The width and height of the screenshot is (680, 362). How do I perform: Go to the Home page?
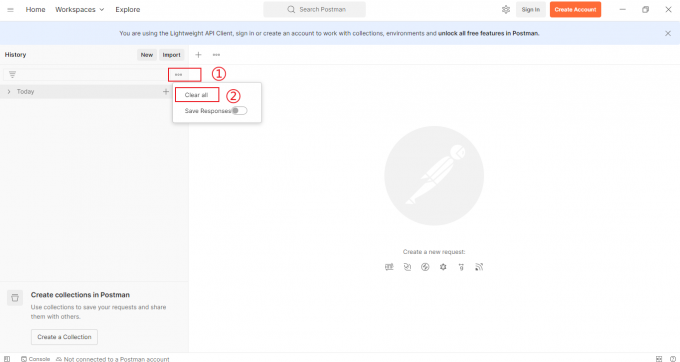pyautogui.click(x=36, y=10)
